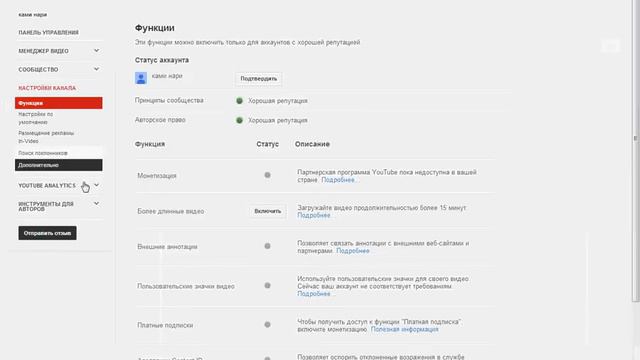Screen dimensions: 640x360
Task: Click green status dot for Принципы сообщества
Action: (x=240, y=101)
